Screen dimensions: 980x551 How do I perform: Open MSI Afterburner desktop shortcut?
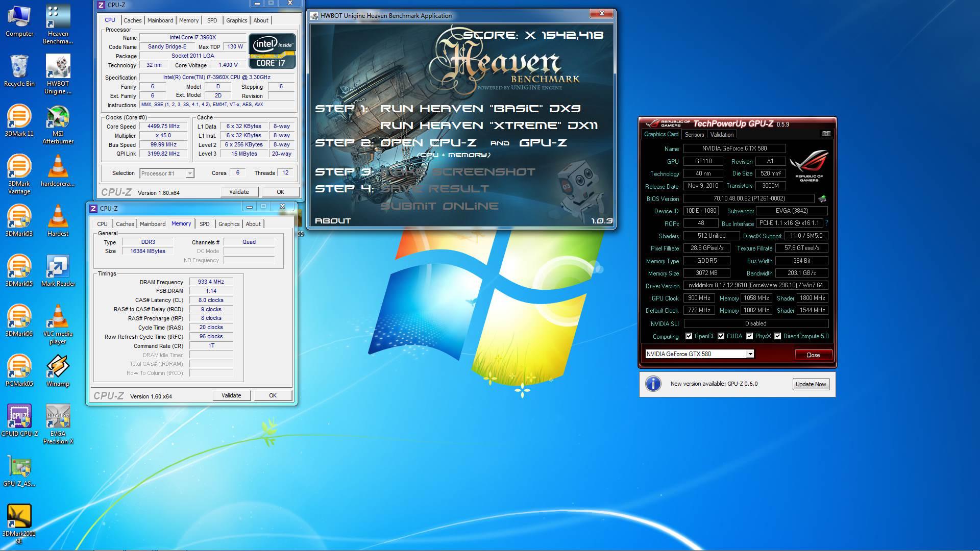58,124
